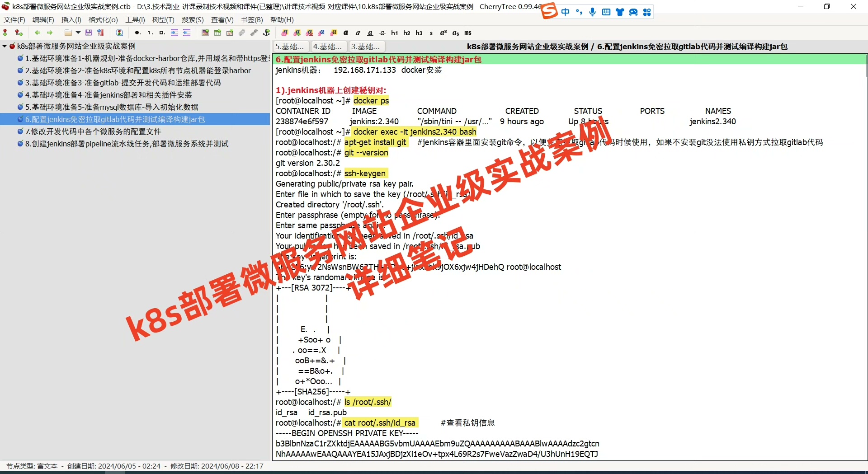The width and height of the screenshot is (868, 474).
Task: Toggle heading 1 style
Action: click(x=395, y=33)
